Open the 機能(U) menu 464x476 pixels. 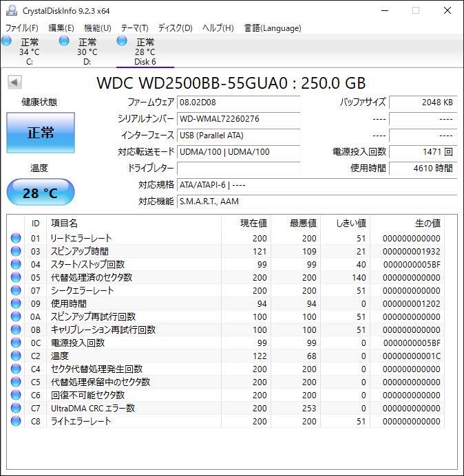tap(98, 28)
